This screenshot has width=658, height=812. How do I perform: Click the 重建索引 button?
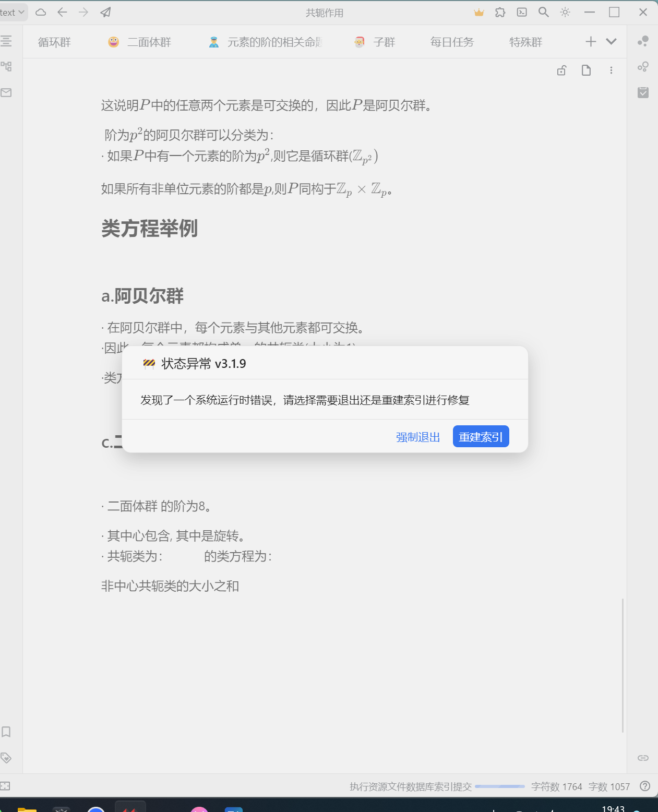[481, 437]
